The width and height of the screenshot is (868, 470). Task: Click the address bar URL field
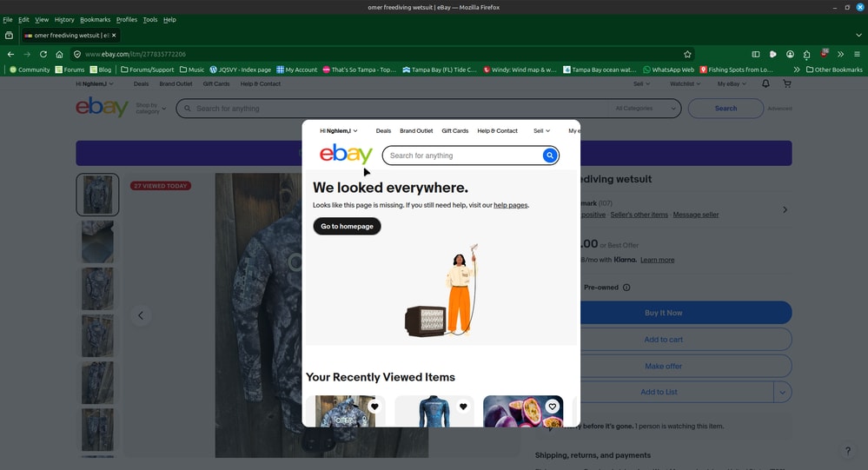point(382,54)
